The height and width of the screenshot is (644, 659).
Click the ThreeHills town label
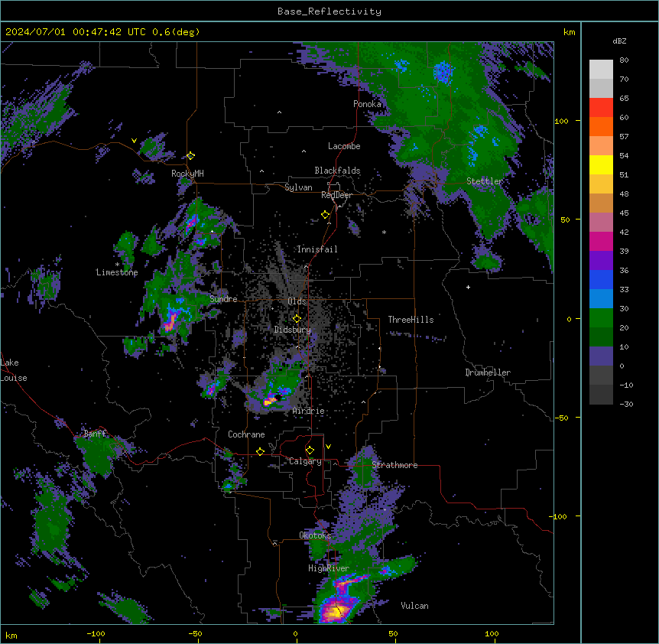click(411, 320)
